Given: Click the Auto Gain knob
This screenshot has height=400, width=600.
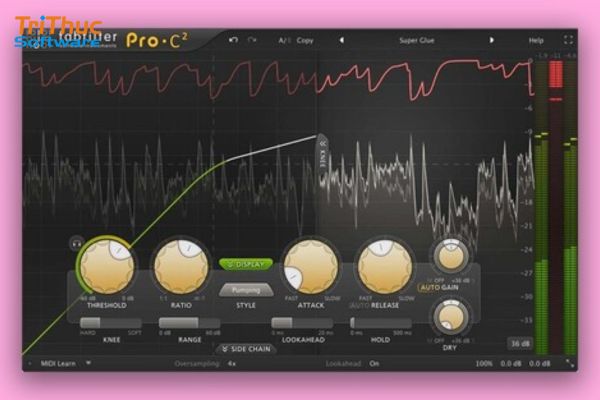Looking at the screenshot, I should click(x=451, y=256).
